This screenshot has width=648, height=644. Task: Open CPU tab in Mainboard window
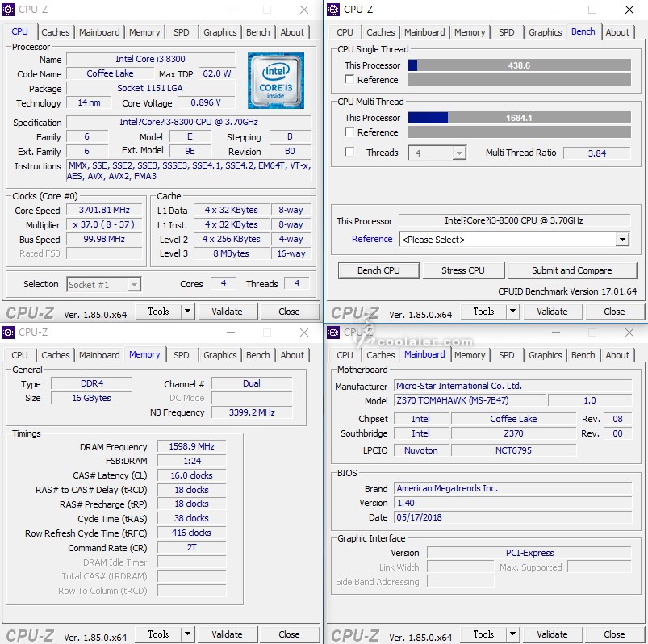(x=345, y=355)
